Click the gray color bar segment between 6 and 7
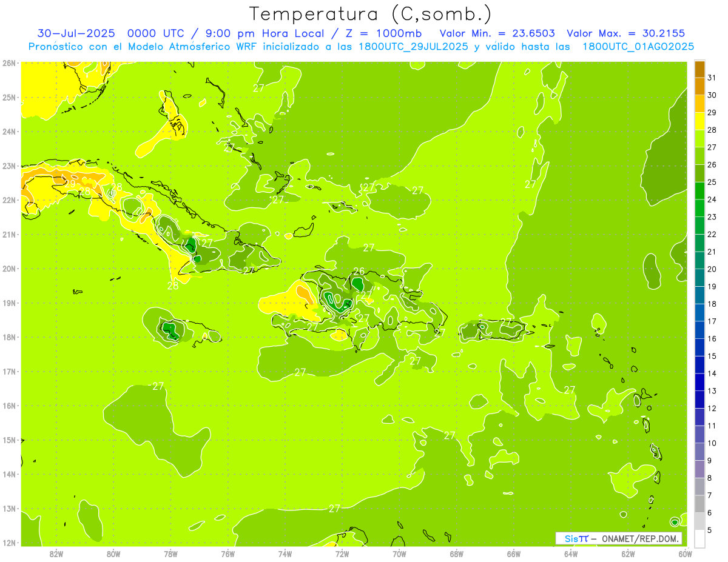 pos(699,504)
